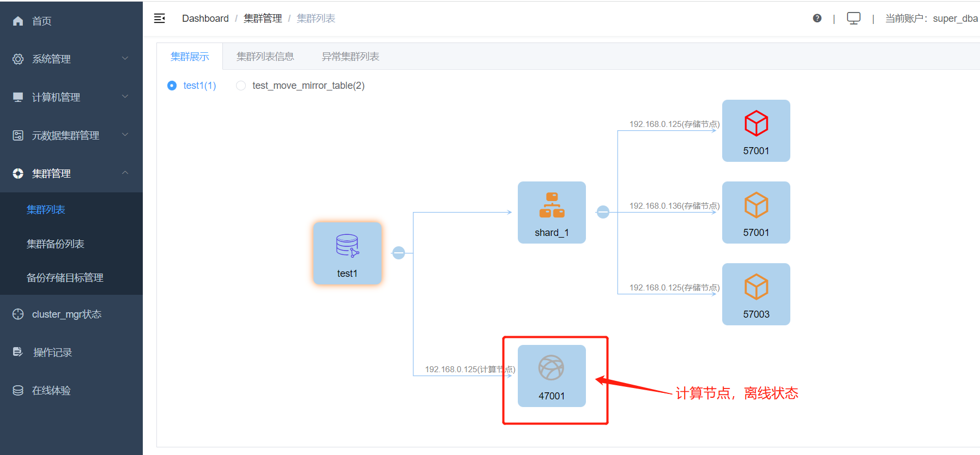Image resolution: width=980 pixels, height=455 pixels.
Task: Open 集群备份列表 in the sidebar
Action: pyautogui.click(x=56, y=244)
